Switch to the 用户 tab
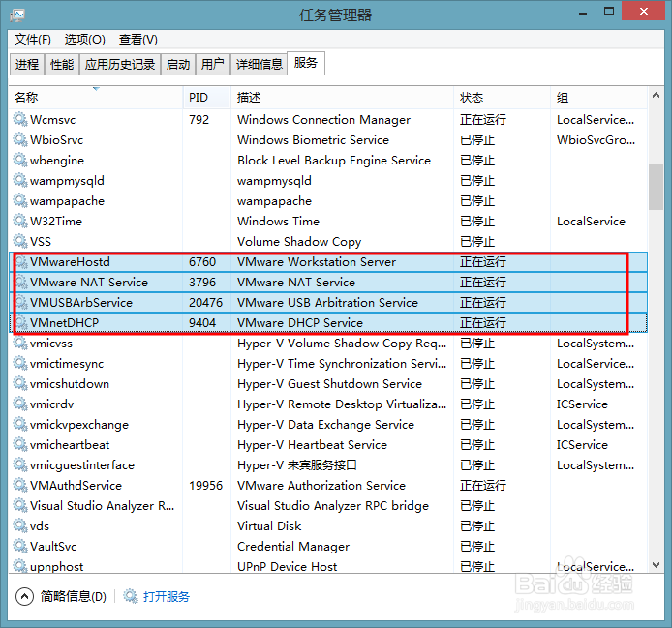The height and width of the screenshot is (628, 672). click(213, 64)
